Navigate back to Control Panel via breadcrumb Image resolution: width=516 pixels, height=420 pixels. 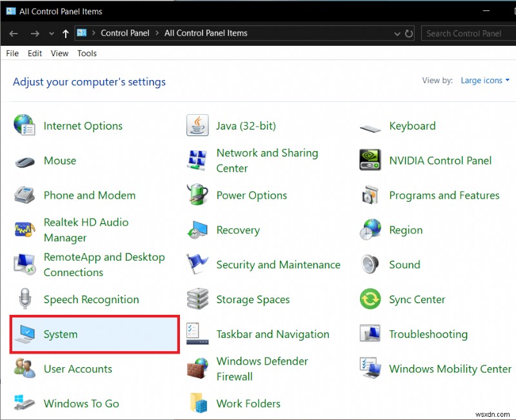tap(125, 33)
